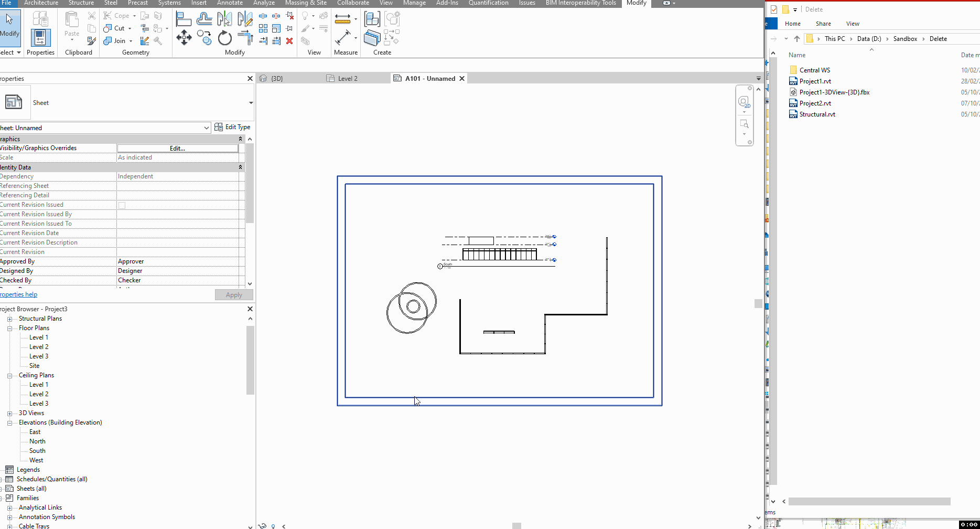Switch to the Annotate ribbon tab
The width and height of the screenshot is (980, 529).
pos(230,3)
